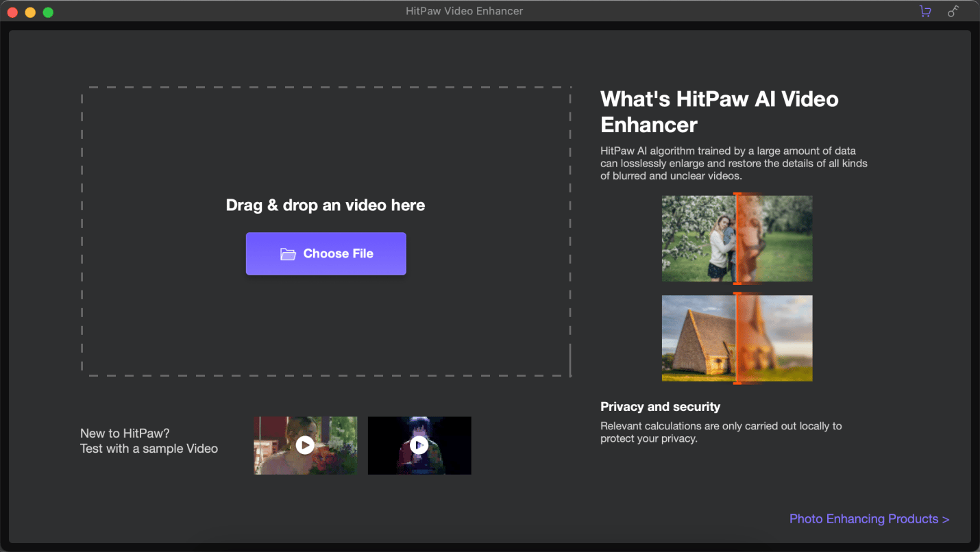
Task: Click the key registration icon
Action: tap(953, 12)
